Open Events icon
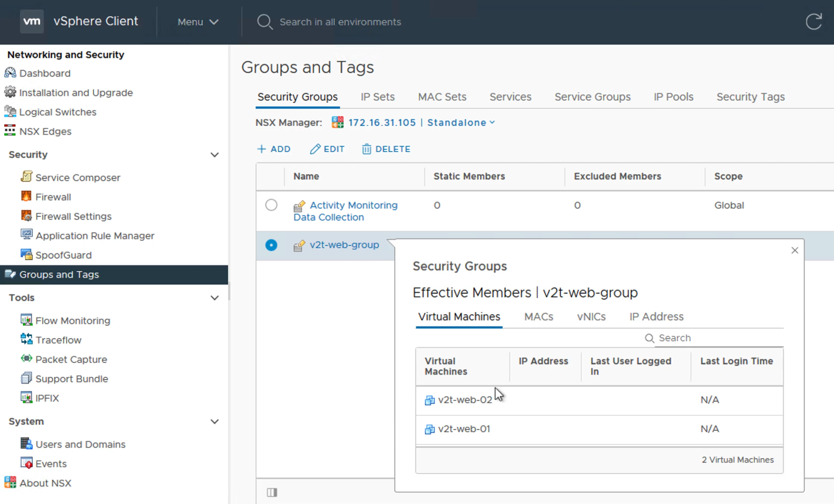This screenshot has width=834, height=504. coord(26,463)
